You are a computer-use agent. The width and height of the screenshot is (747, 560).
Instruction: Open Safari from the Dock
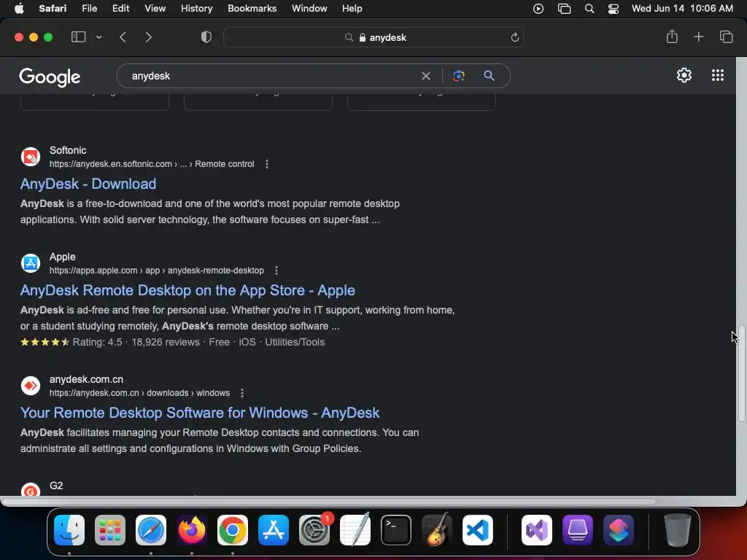151,530
